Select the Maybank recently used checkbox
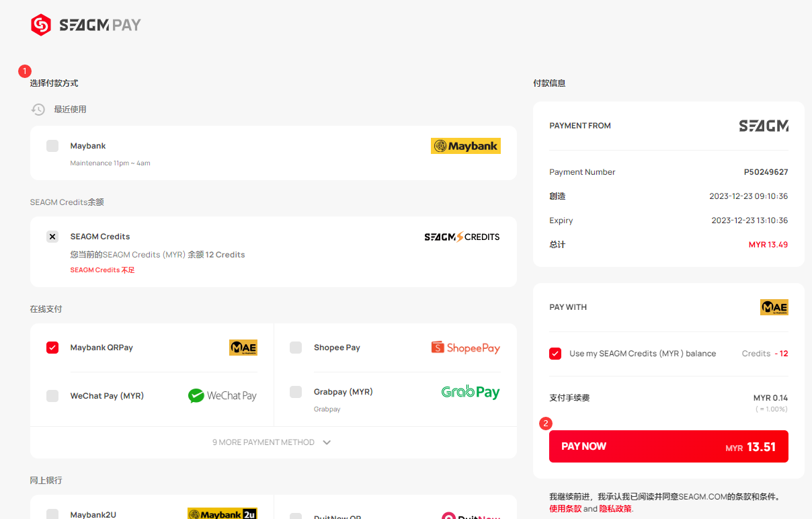 (x=52, y=146)
